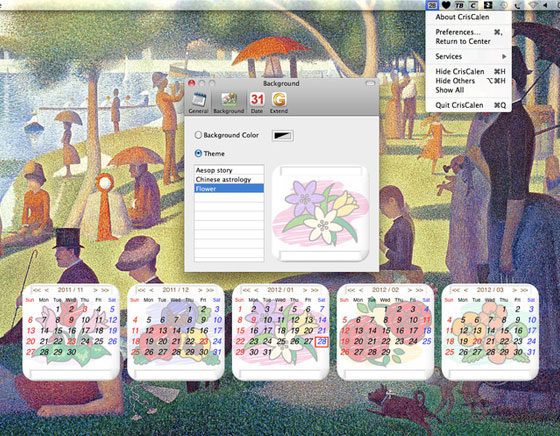The height and width of the screenshot is (436, 560).
Task: Go to next month on 2012/03 calendar
Action: tap(515, 290)
